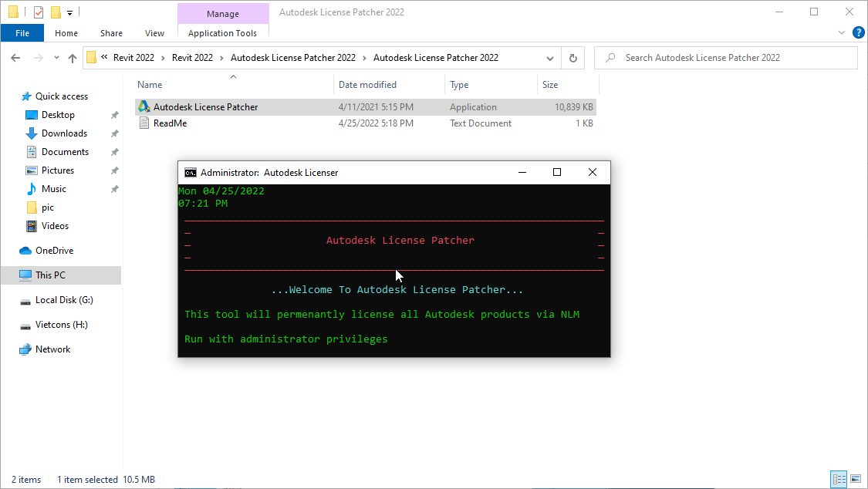Expand the address bar history dropdown
This screenshot has width=868, height=489.
[x=549, y=58]
